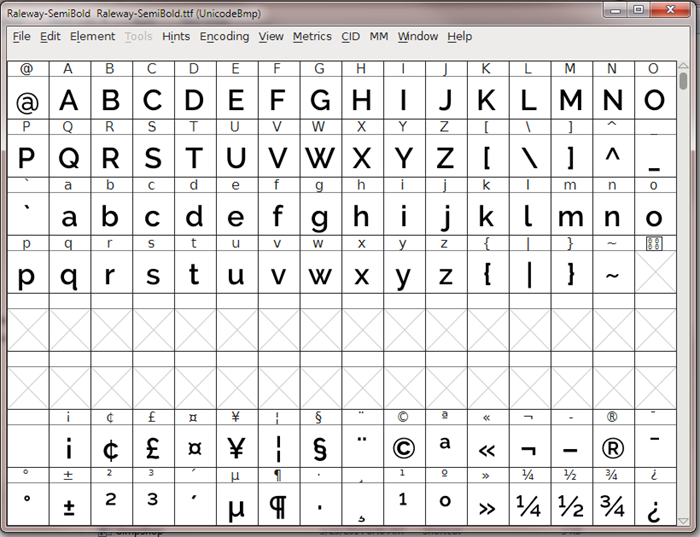
Task: Open the Element menu
Action: coord(92,37)
